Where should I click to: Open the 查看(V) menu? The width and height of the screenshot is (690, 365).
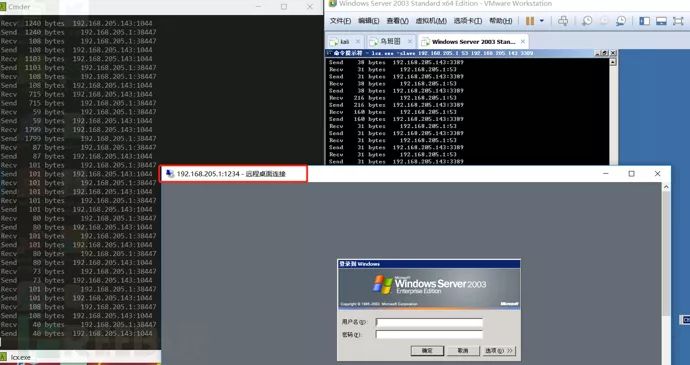coord(397,21)
